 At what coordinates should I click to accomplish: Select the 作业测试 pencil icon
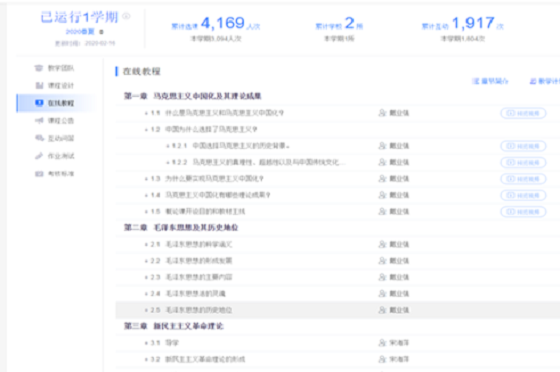click(39, 156)
